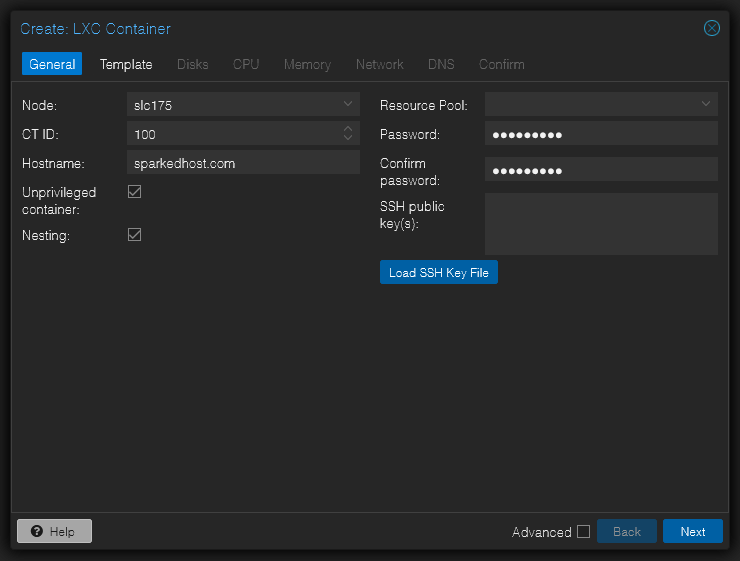Image resolution: width=740 pixels, height=561 pixels.
Task: Close the Create LXC Container dialog
Action: (x=711, y=28)
